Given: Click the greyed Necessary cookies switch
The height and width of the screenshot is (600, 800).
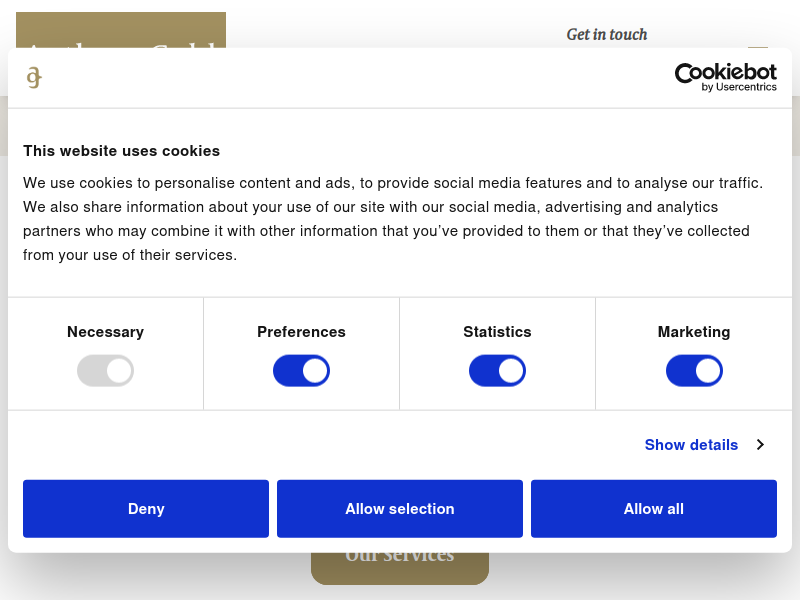Looking at the screenshot, I should coord(105,370).
